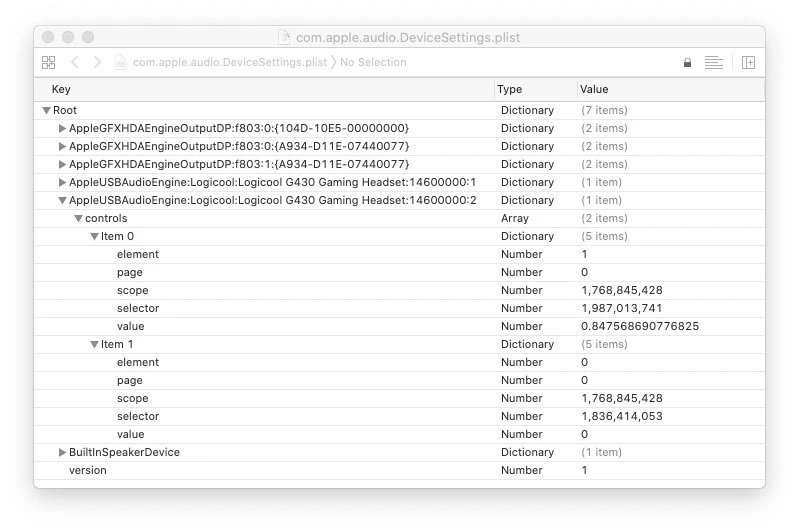Collapse Item 1 dictionary
This screenshot has width=799, height=530.
(94, 344)
